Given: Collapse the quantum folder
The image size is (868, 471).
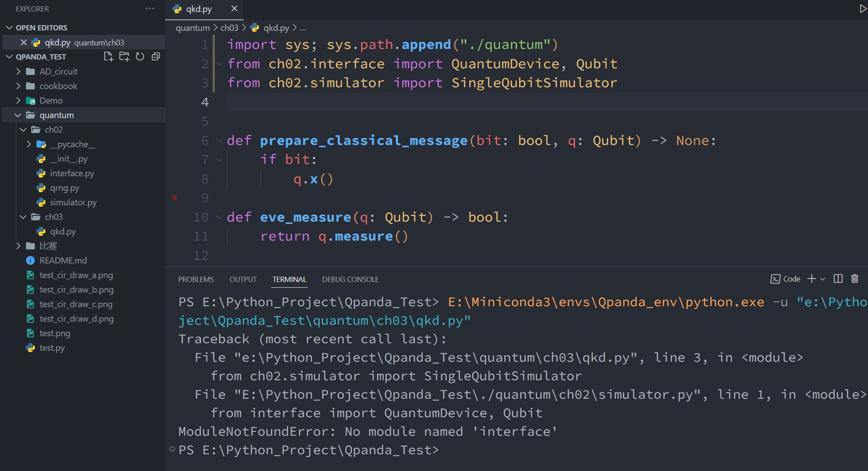Looking at the screenshot, I should click(18, 115).
